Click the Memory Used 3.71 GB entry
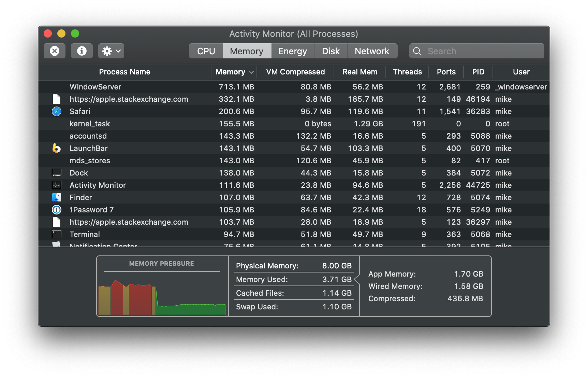 [294, 279]
